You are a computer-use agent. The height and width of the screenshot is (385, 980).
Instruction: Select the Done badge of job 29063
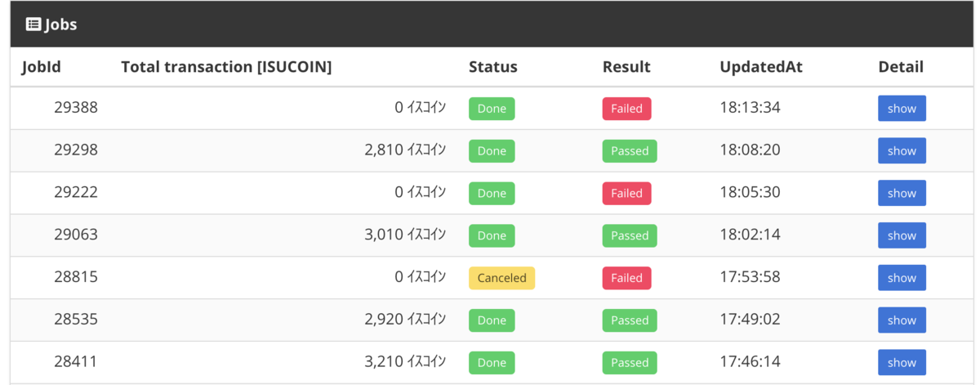click(492, 235)
